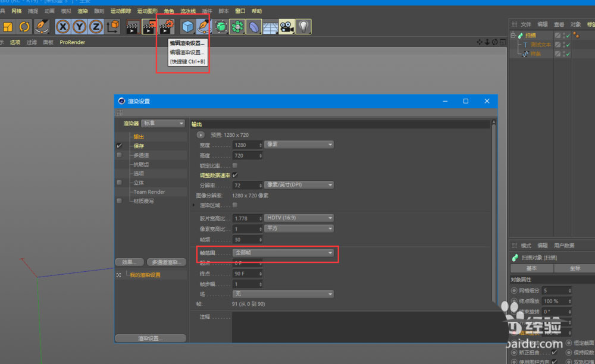The image size is (595, 364).
Task: Open the HDTV (16:9) film aspect dropdown
Action: 299,218
